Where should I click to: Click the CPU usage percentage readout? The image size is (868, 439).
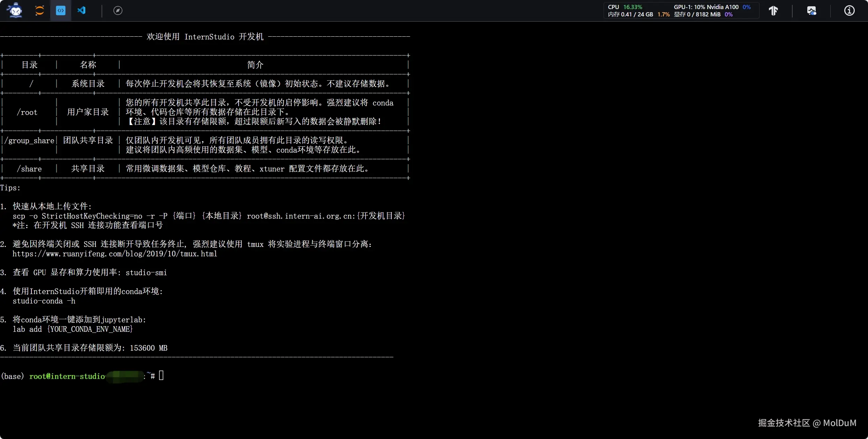point(632,7)
